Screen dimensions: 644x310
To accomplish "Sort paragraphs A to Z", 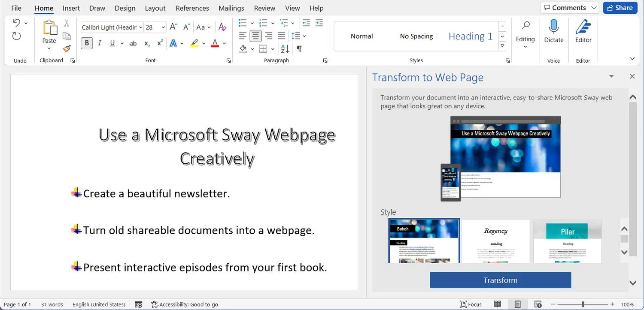I will pos(285,49).
